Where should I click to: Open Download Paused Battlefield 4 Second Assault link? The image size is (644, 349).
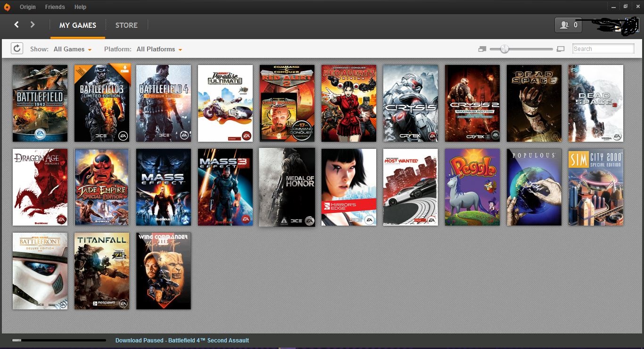[182, 341]
